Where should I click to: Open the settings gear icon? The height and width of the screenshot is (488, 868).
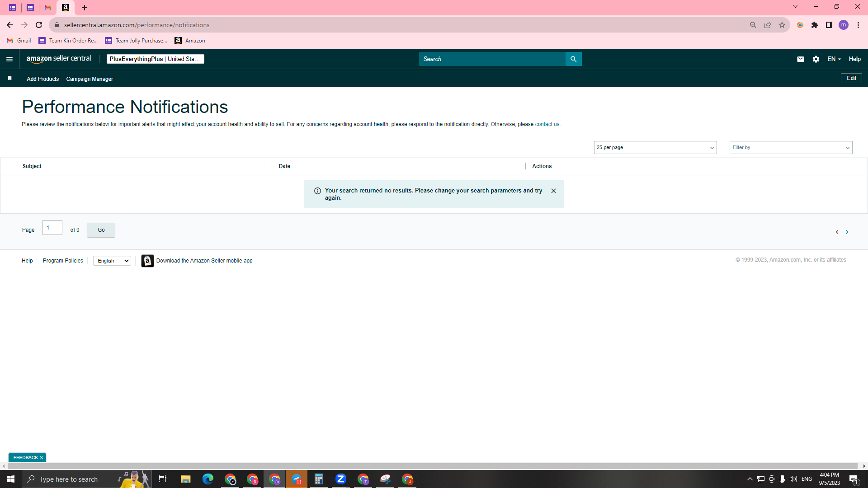pos(816,59)
